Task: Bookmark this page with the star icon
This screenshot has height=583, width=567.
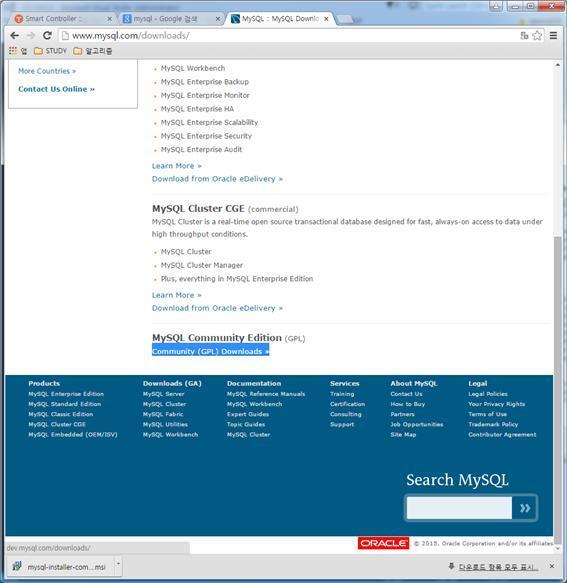Action: tap(537, 36)
